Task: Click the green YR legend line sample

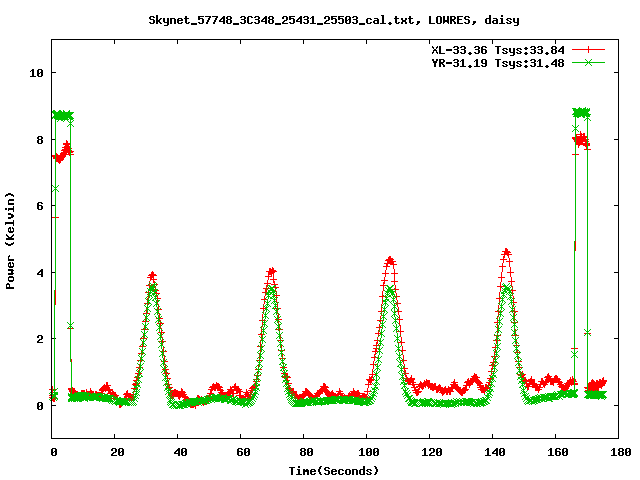Action: click(588, 62)
